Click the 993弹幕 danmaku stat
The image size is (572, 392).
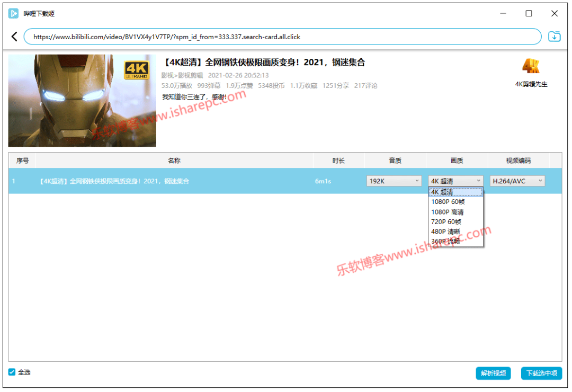pyautogui.click(x=209, y=86)
